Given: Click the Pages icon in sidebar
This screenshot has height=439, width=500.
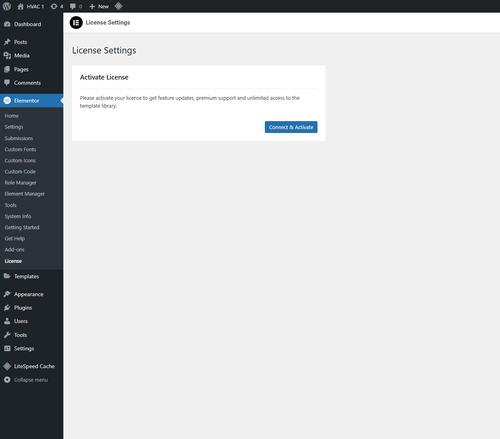Looking at the screenshot, I should click(x=7, y=69).
